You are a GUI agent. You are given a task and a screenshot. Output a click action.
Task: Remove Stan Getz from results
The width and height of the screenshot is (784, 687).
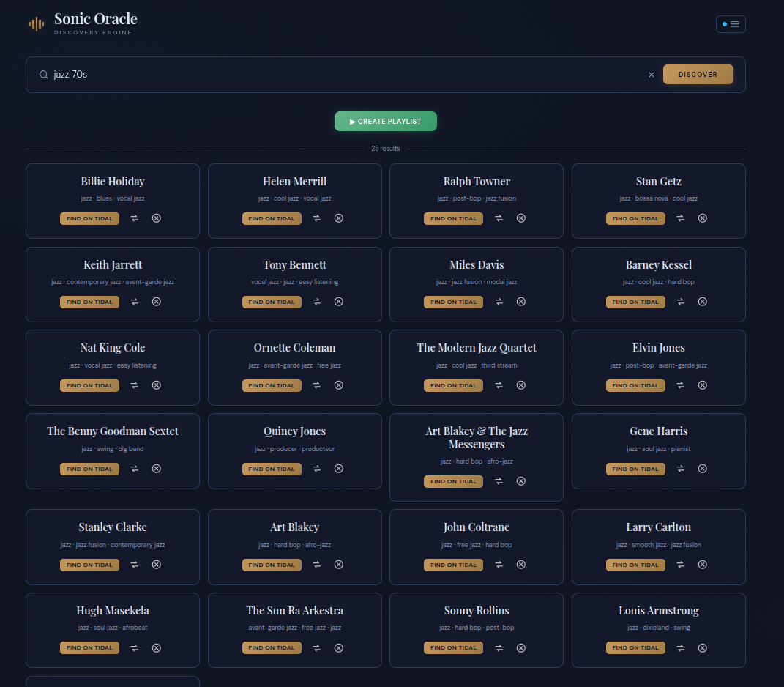703,218
